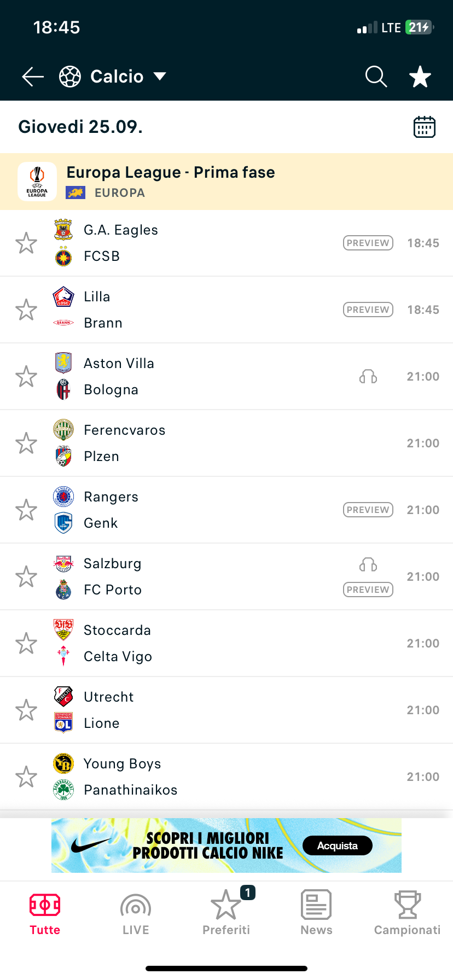
Task: Favorite the G.A. Eagles vs FCSB match
Action: point(26,243)
